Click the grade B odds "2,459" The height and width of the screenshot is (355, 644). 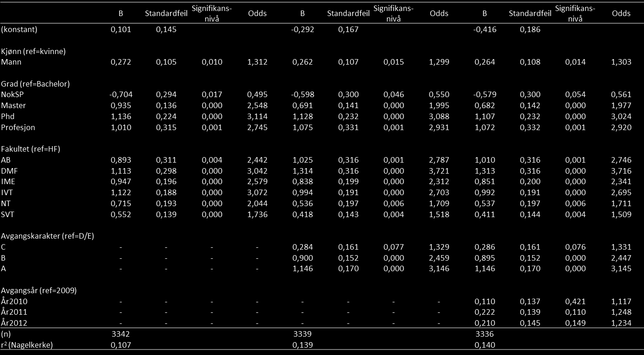point(439,258)
